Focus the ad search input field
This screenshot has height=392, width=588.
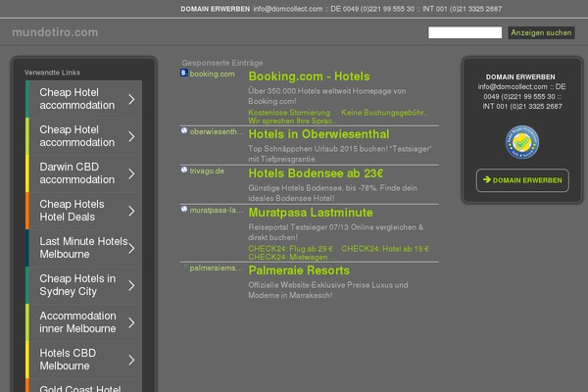465,32
